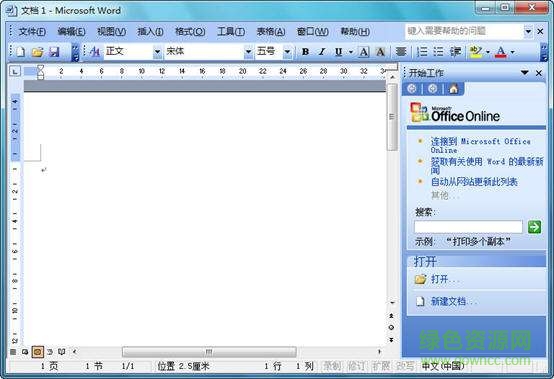Click the Save diskette icon
The height and width of the screenshot is (379, 554).
point(54,52)
